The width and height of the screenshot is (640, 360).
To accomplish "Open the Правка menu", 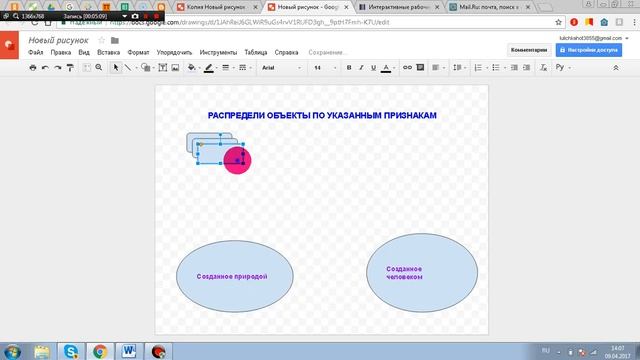I will point(61,52).
